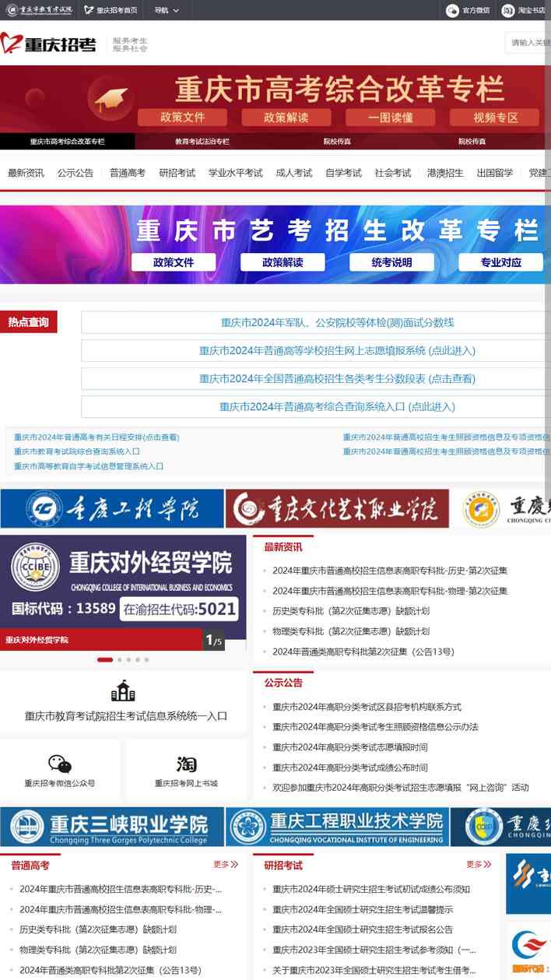Image resolution: width=551 pixels, height=980 pixels.
Task: Open 重庆市教育考试院综合查询系统入口 link
Action: tap(77, 451)
